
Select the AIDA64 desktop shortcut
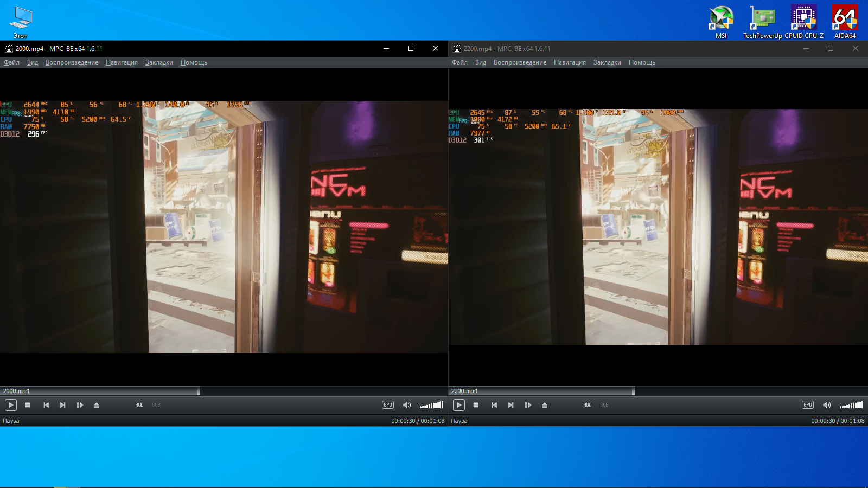[x=845, y=22]
